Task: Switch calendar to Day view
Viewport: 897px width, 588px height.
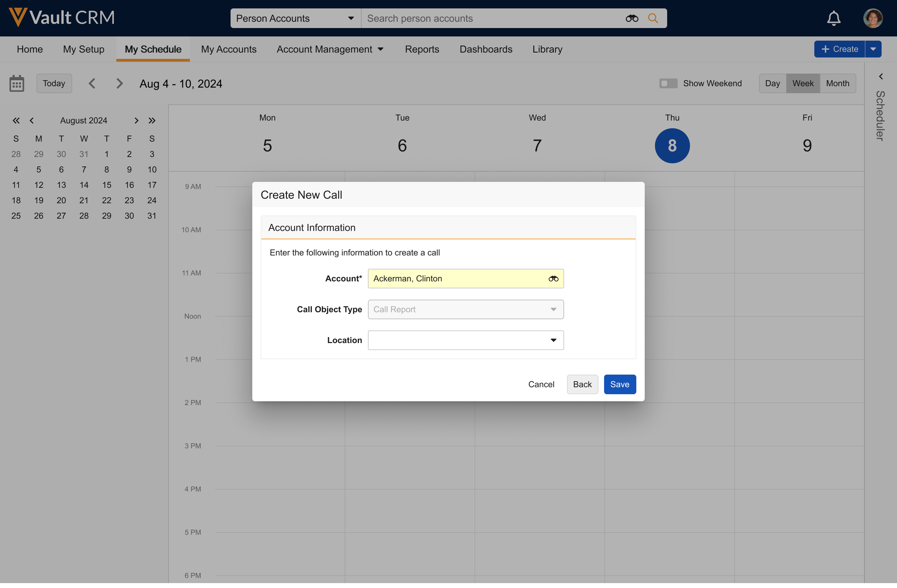Action: pos(772,83)
